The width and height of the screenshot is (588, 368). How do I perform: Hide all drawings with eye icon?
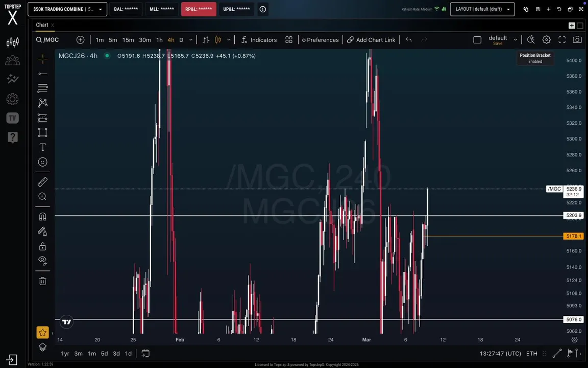[x=43, y=261]
